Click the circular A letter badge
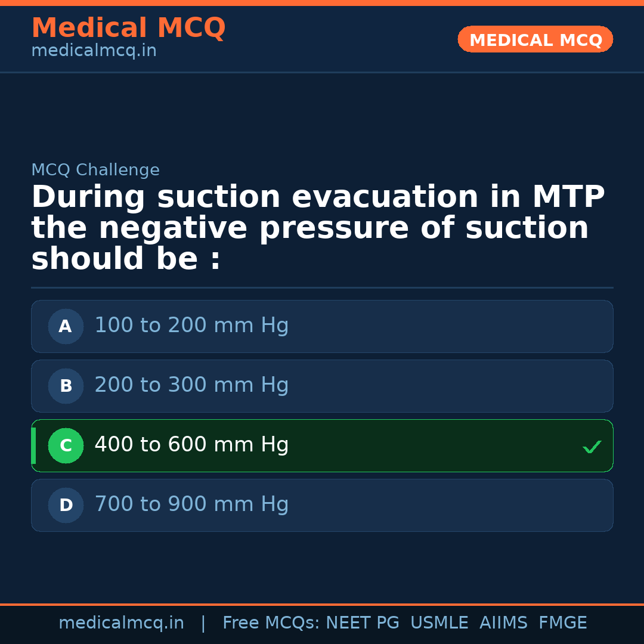 coord(66,326)
